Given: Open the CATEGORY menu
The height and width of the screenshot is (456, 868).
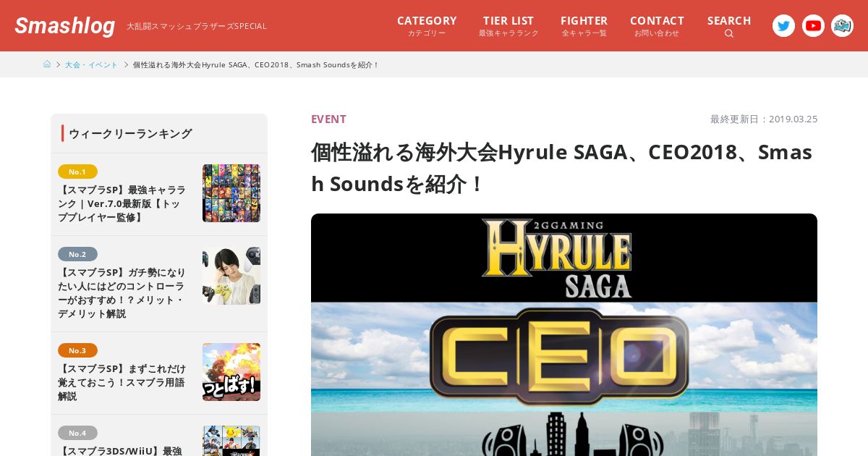Looking at the screenshot, I should (427, 26).
